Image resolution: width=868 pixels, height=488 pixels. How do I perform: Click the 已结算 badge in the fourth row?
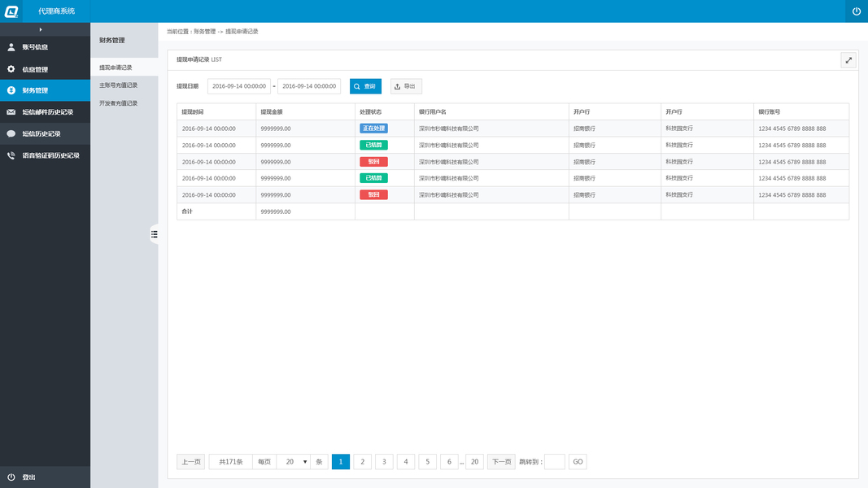[x=373, y=178]
